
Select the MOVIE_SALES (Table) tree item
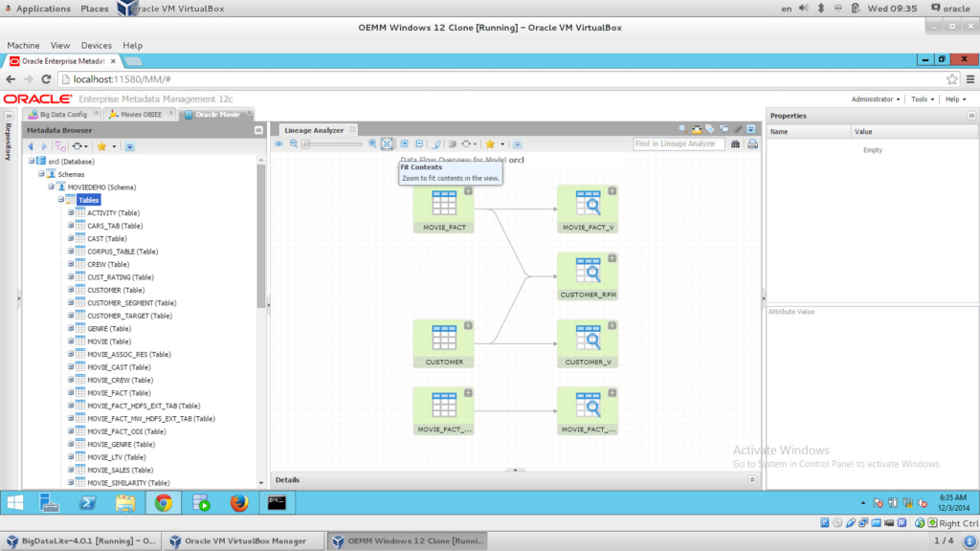(x=120, y=470)
